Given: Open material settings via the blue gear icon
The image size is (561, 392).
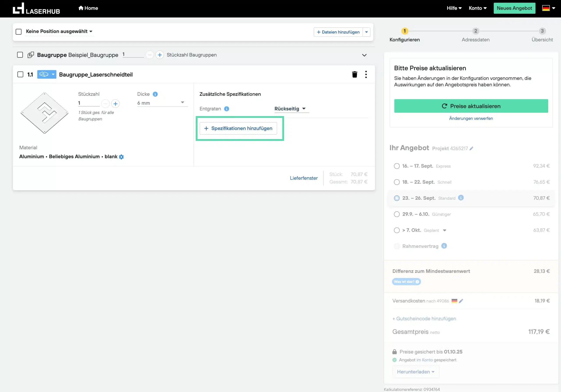Looking at the screenshot, I should 121,157.
